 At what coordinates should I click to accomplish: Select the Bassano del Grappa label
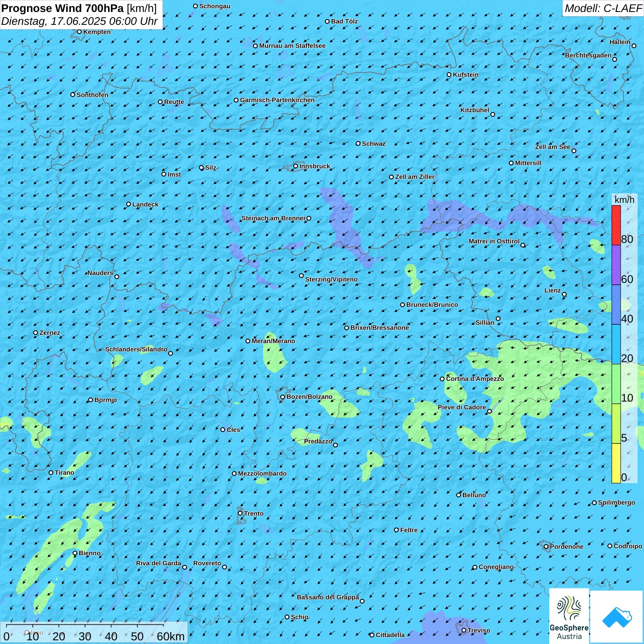coord(328,597)
